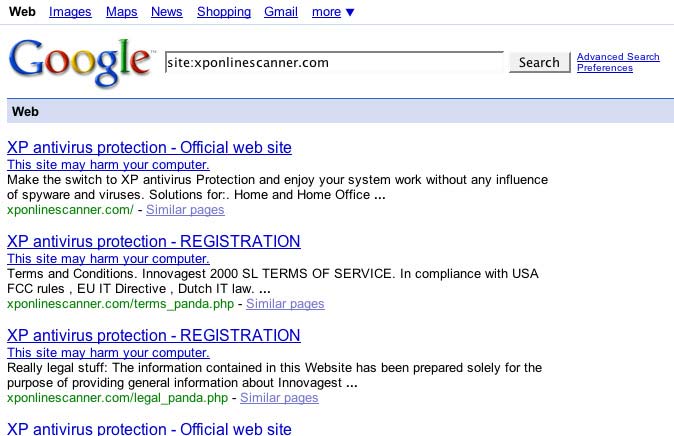Open Advanced Search link
The image size is (674, 436).
point(618,57)
